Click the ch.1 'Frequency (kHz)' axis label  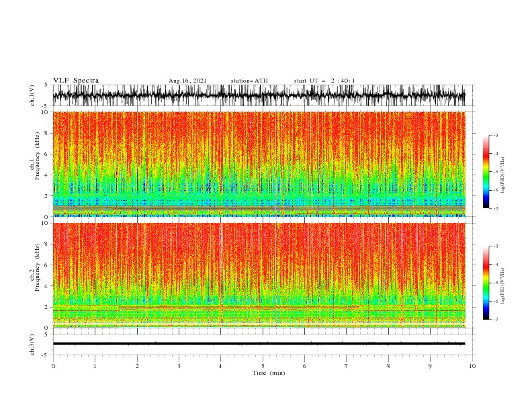(38, 156)
